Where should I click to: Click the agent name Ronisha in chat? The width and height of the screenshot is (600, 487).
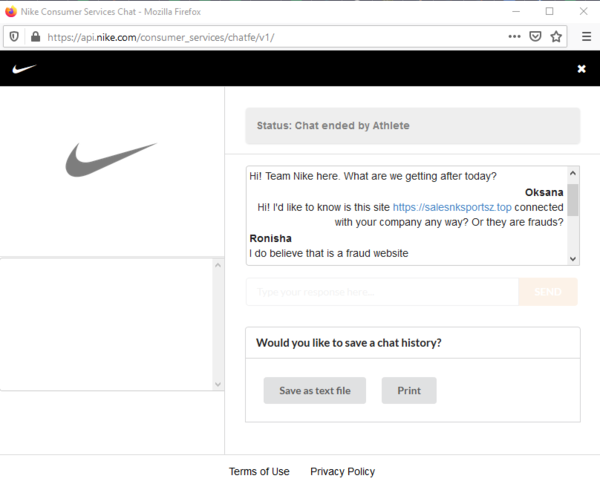tap(271, 238)
